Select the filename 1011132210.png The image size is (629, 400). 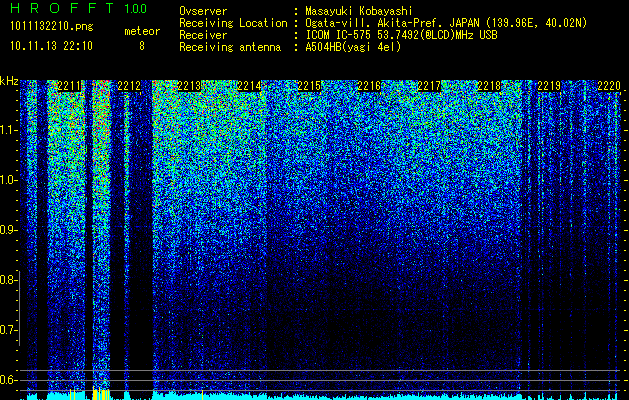52,27
